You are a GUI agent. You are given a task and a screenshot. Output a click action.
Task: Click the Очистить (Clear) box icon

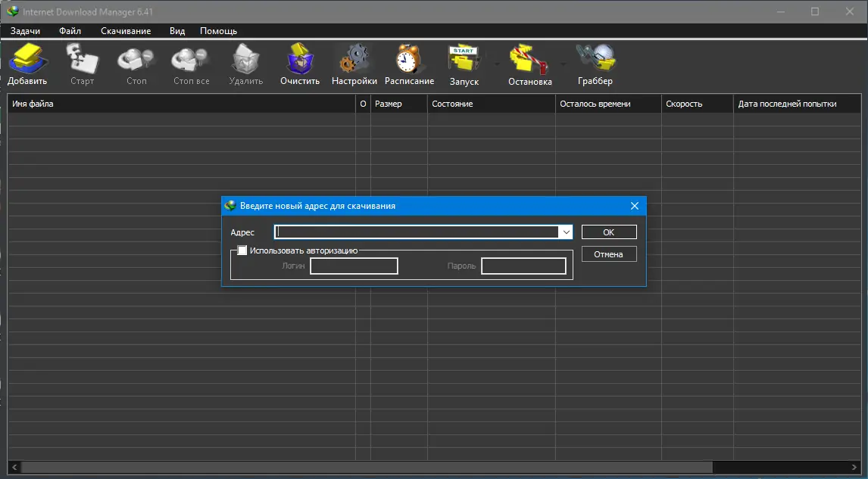pos(299,59)
